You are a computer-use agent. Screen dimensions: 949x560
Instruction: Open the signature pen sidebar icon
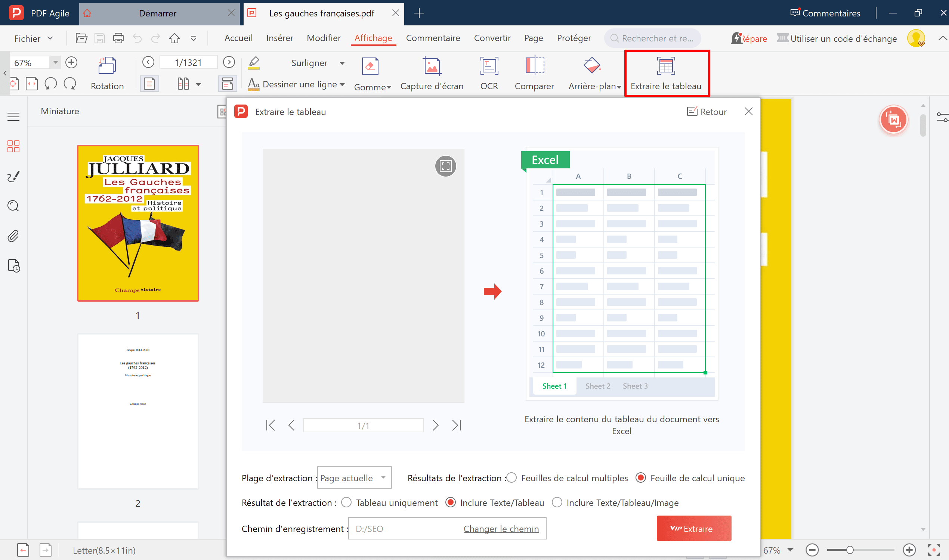tap(13, 176)
